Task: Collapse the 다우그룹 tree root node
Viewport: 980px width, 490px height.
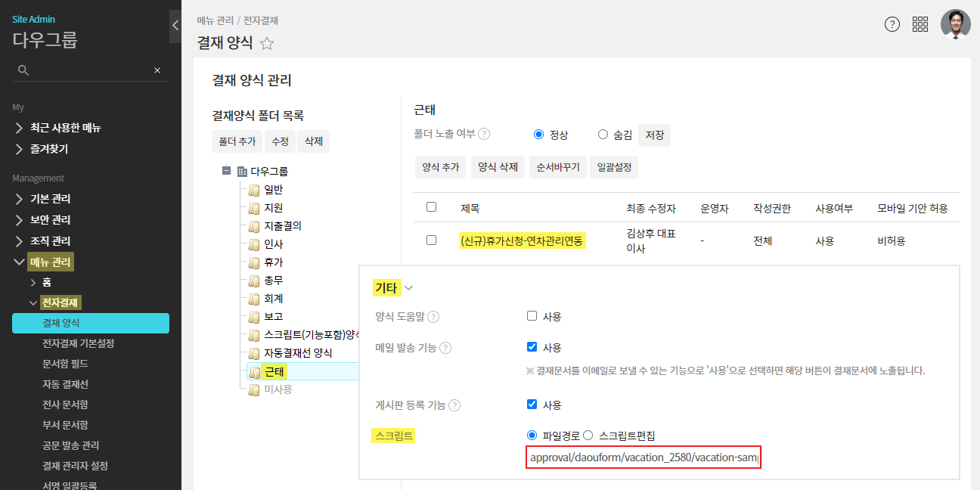Action: point(226,171)
